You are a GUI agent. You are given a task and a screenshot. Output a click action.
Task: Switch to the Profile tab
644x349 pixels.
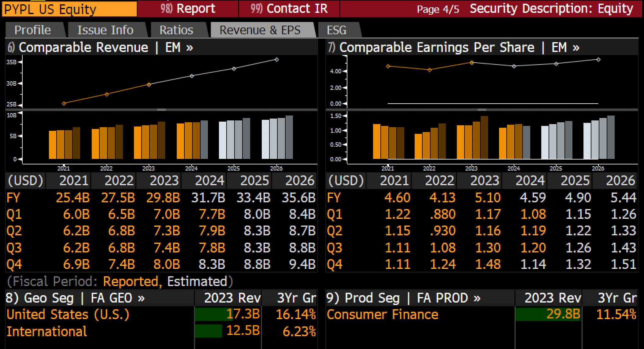33,30
